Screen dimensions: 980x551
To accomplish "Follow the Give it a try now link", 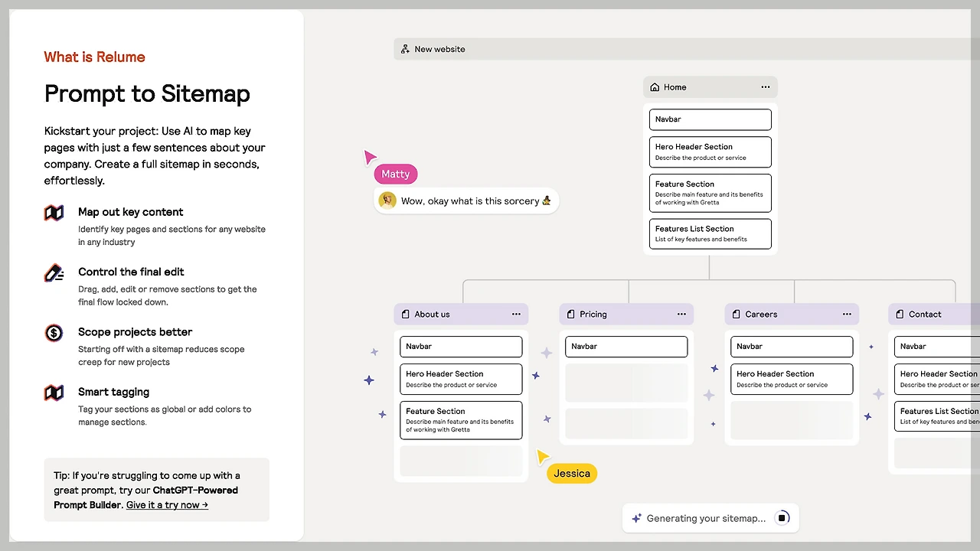I will coord(167,505).
